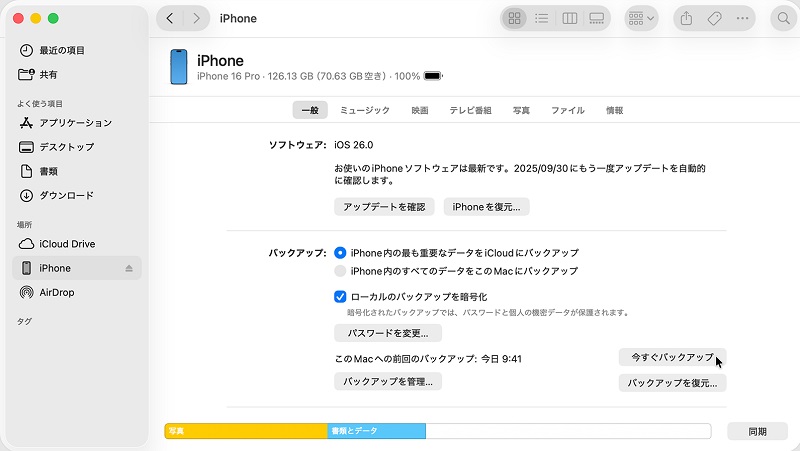Click the last backup time 今日 9:41
This screenshot has height=451, width=800.
502,359
